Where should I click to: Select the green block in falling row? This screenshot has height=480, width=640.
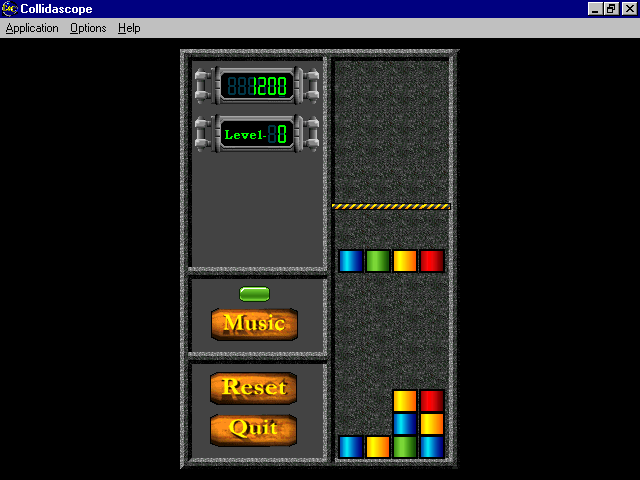coord(377,261)
